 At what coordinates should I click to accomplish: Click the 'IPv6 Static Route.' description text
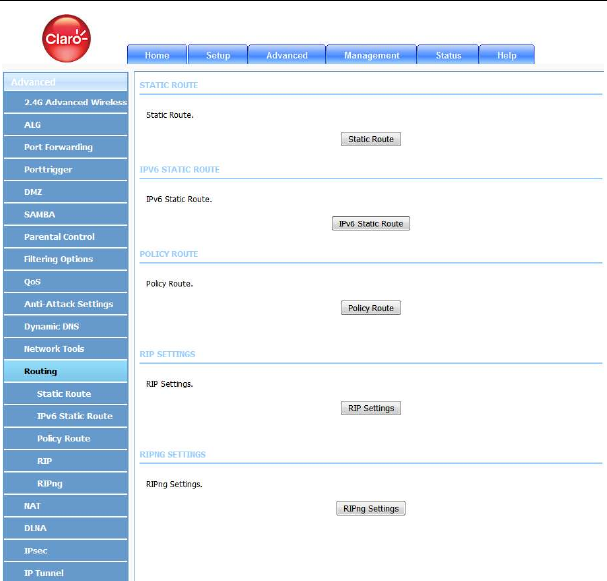tap(179, 199)
